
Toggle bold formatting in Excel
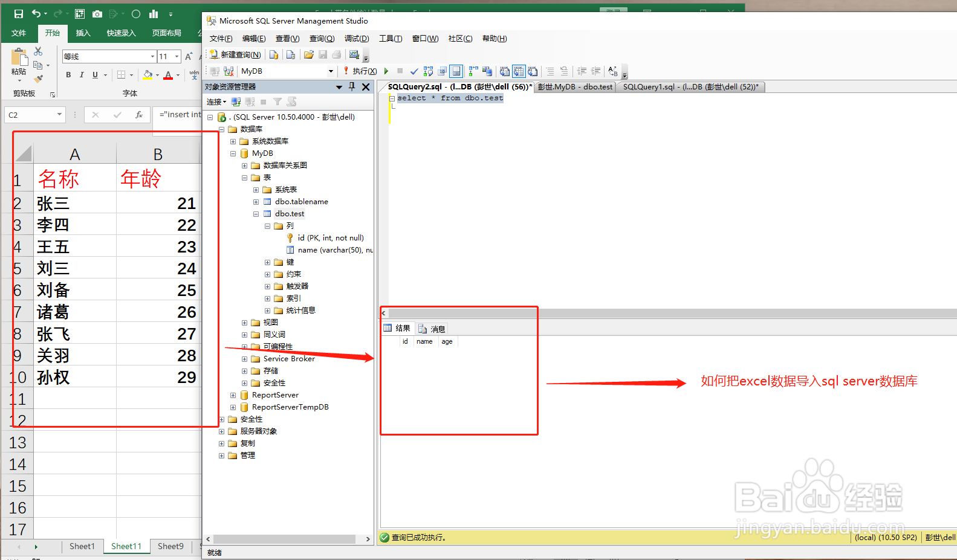click(x=68, y=75)
